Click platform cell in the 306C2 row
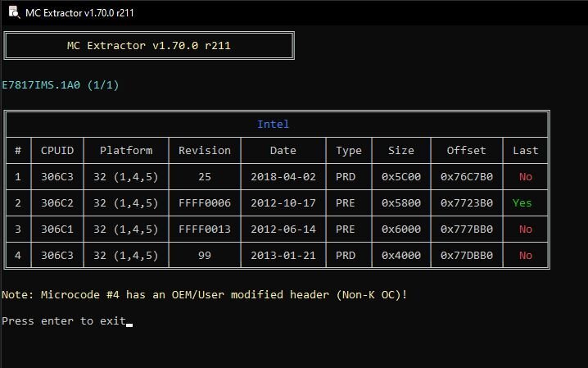The width and height of the screenshot is (588, 368). 126,203
